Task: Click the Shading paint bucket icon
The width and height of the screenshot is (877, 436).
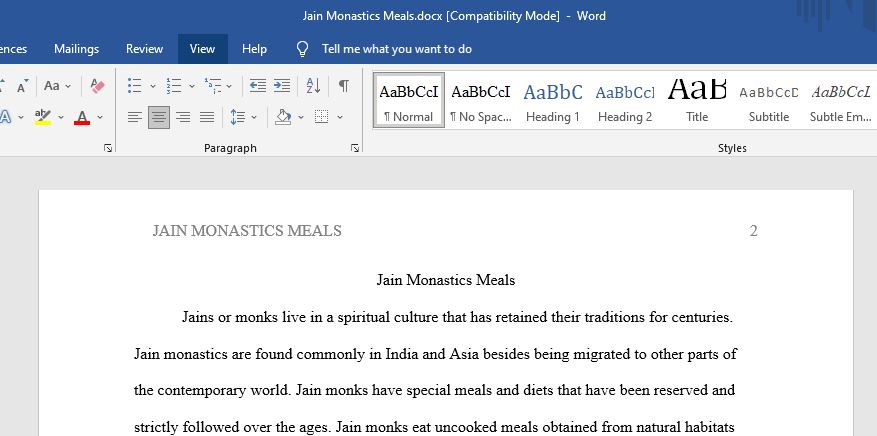Action: 283,117
